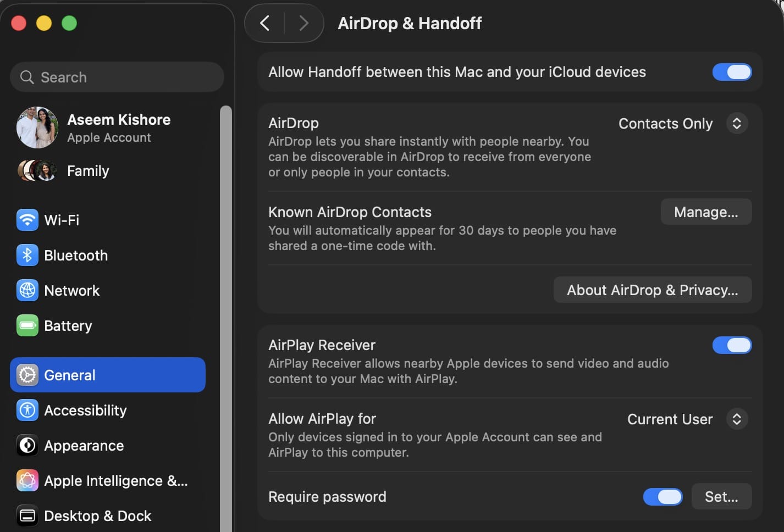
Task: Click the Require password label
Action: [x=327, y=497]
